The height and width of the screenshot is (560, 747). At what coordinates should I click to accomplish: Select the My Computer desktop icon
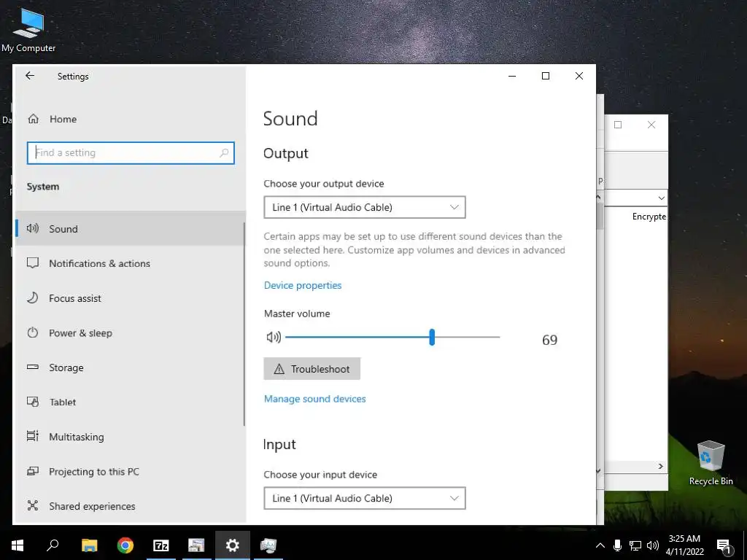click(28, 30)
